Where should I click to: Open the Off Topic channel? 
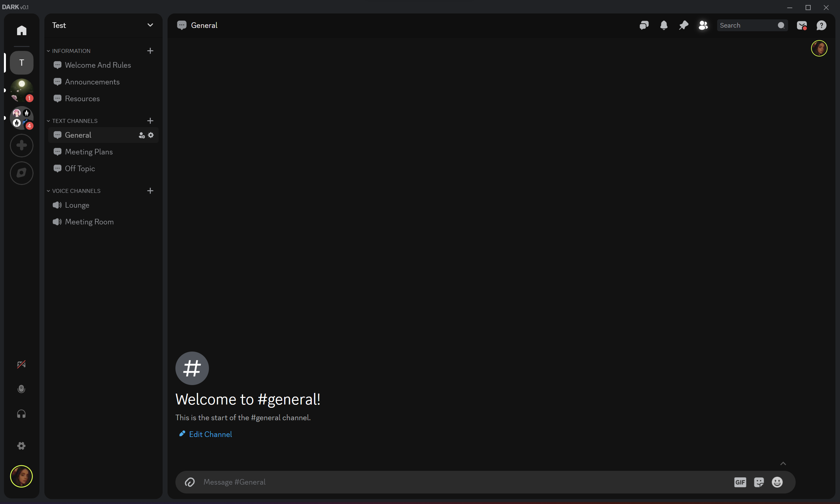(103, 169)
